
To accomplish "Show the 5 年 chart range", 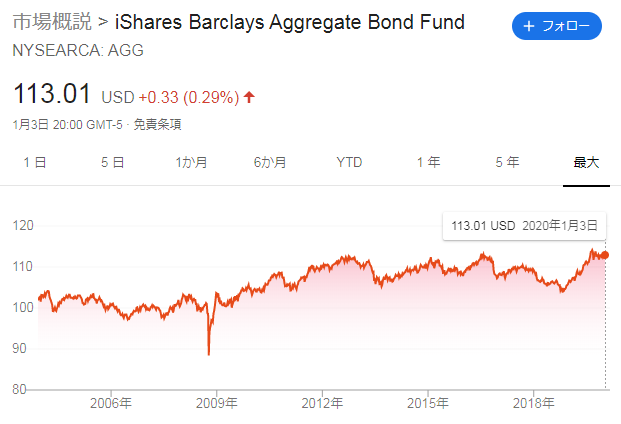I will [x=507, y=162].
